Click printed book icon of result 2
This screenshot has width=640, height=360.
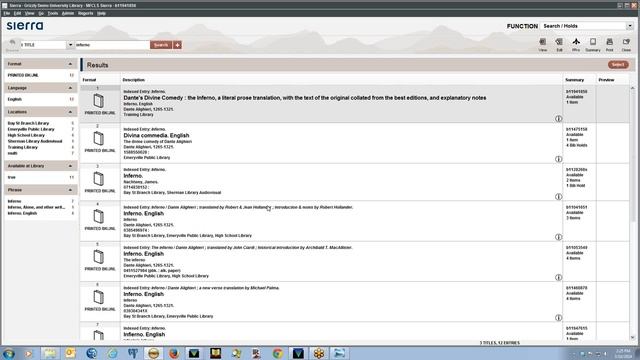click(99, 138)
